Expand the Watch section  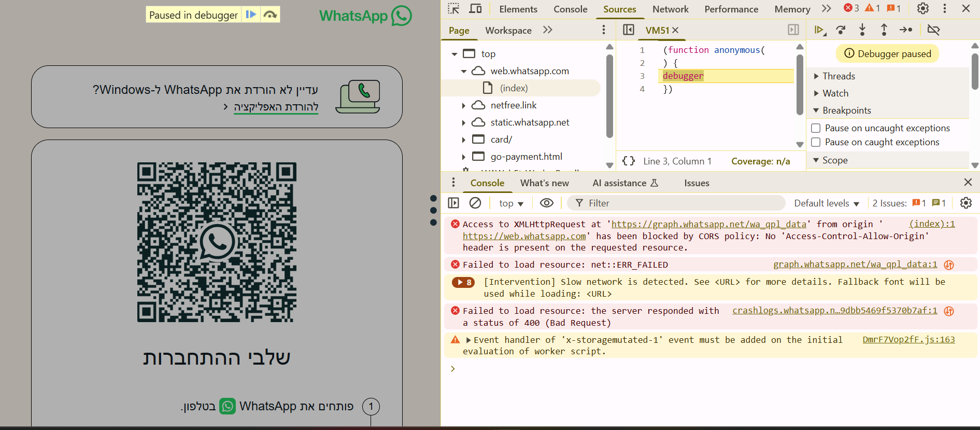coord(816,93)
